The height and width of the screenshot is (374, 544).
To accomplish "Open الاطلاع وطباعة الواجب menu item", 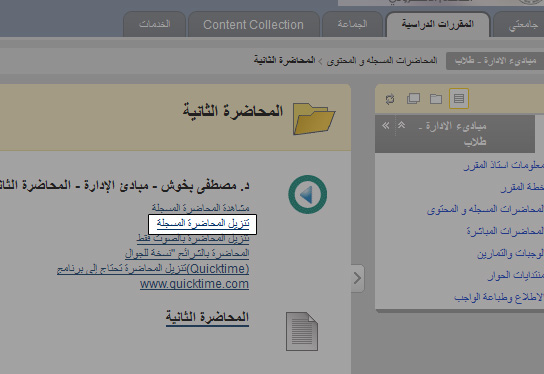I will (499, 297).
